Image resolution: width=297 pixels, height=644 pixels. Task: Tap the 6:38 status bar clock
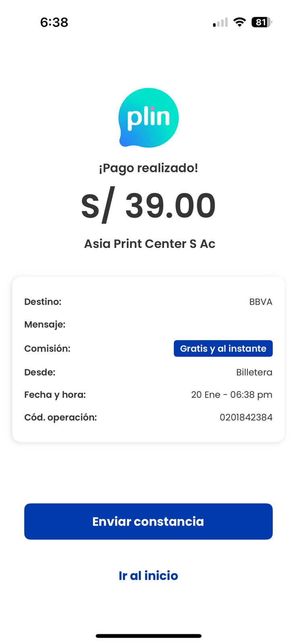point(54,22)
